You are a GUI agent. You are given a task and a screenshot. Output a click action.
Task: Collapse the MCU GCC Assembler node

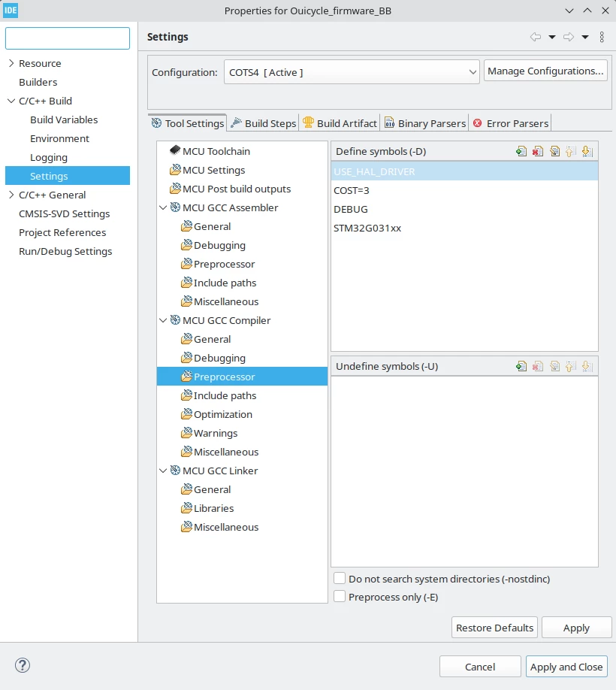tap(163, 207)
